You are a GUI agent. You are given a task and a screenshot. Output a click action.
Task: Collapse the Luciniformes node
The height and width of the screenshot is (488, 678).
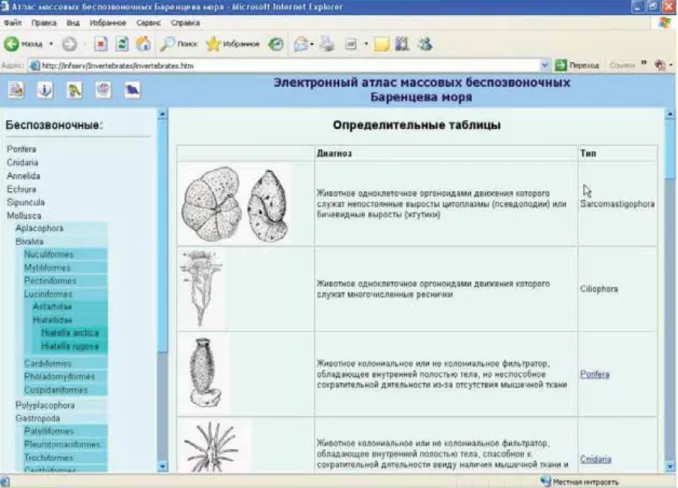point(48,294)
